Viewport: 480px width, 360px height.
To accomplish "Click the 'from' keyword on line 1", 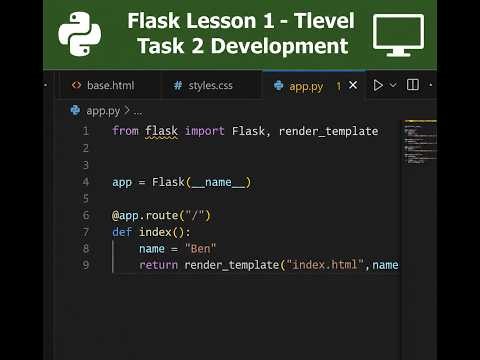I will click(125, 131).
